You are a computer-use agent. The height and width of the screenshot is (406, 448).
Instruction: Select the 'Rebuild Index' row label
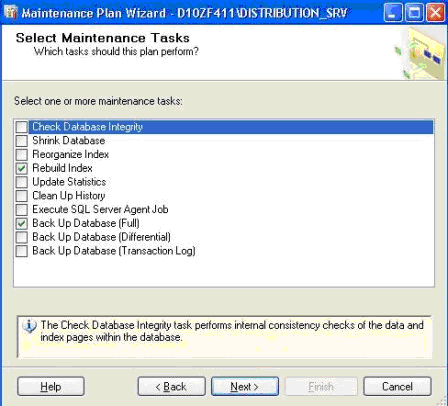(62, 168)
